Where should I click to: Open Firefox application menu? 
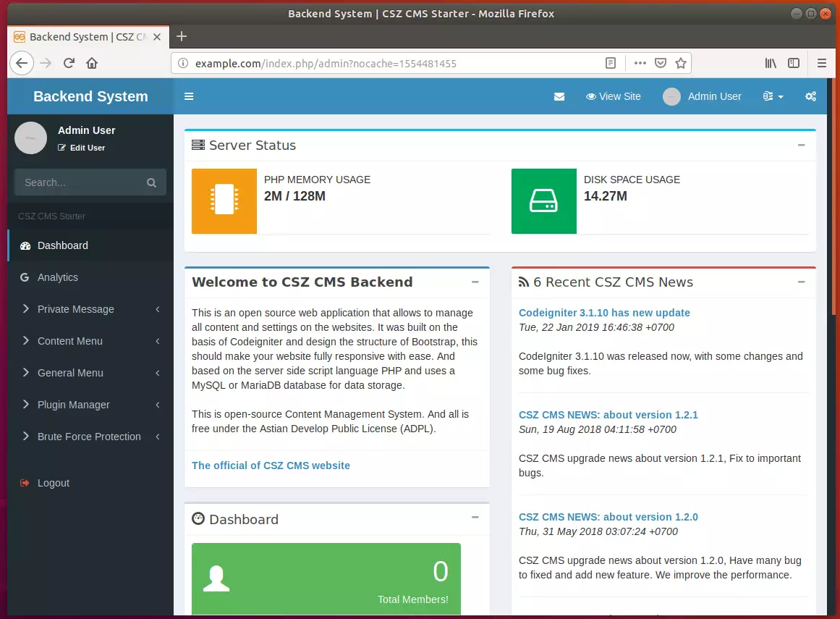[x=822, y=63]
